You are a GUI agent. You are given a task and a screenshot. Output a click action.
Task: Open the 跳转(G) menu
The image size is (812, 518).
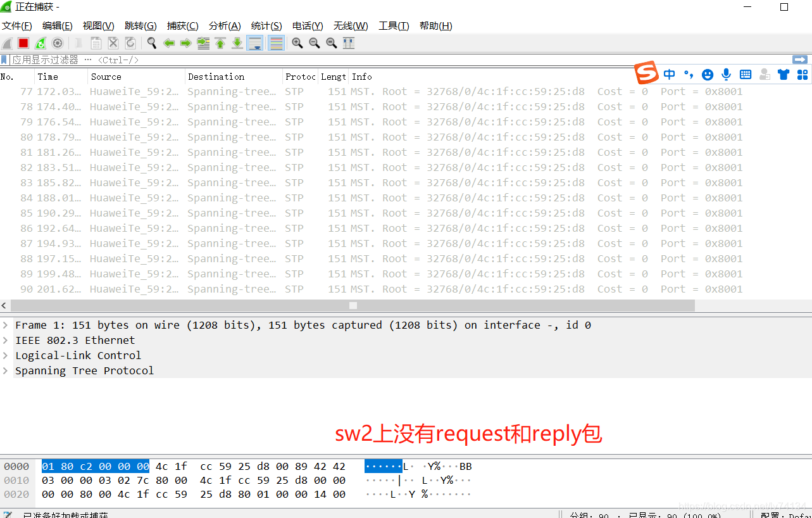141,26
